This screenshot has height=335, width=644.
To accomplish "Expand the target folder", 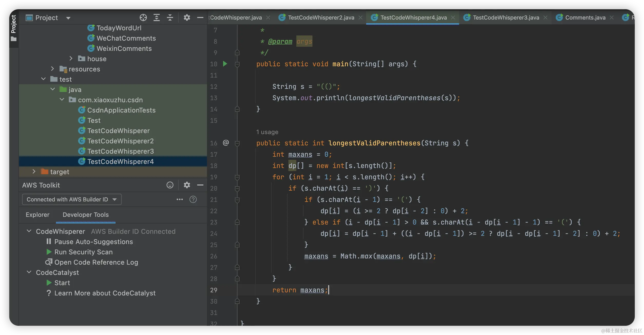I will [34, 172].
